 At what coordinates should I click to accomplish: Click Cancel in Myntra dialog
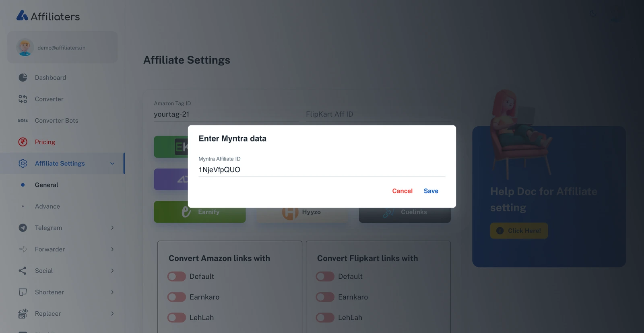coord(402,191)
